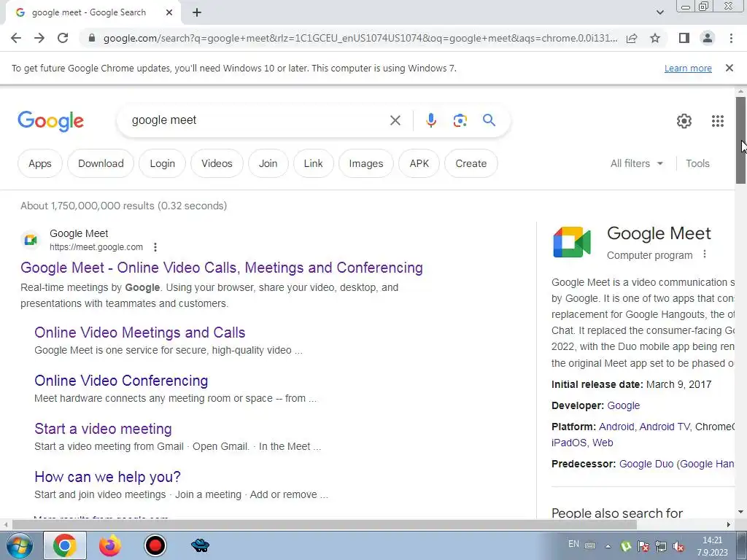Go to the Google homepage via the logo

50,121
